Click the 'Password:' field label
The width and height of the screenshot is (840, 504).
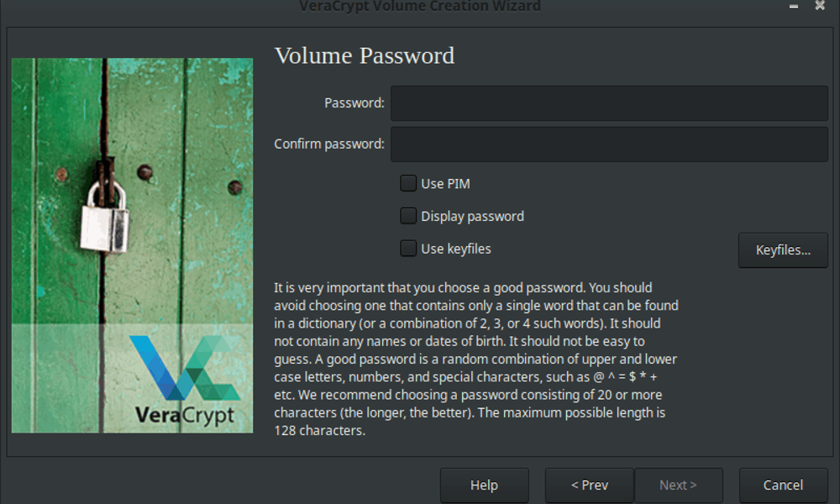point(354,102)
